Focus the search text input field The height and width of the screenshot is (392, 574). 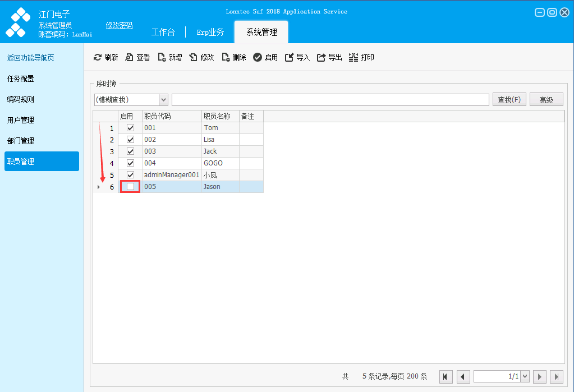coord(330,100)
